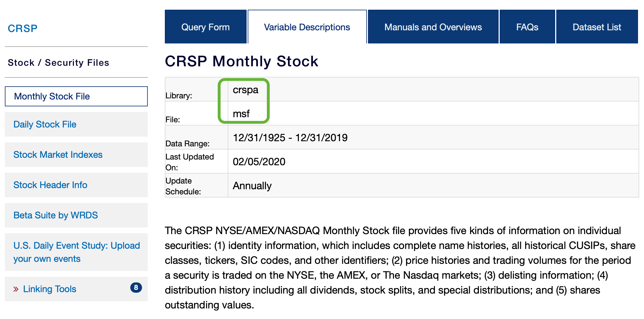This screenshot has height=319, width=644.
Task: Click the Data Range: label
Action: click(187, 143)
